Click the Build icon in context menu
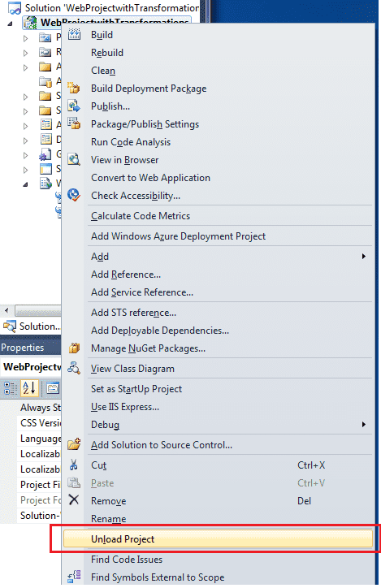381x588 pixels. click(x=74, y=34)
